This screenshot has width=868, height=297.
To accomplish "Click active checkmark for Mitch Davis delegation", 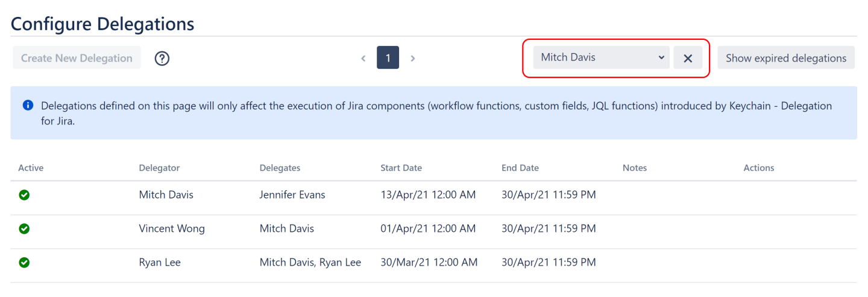I will pyautogui.click(x=25, y=195).
